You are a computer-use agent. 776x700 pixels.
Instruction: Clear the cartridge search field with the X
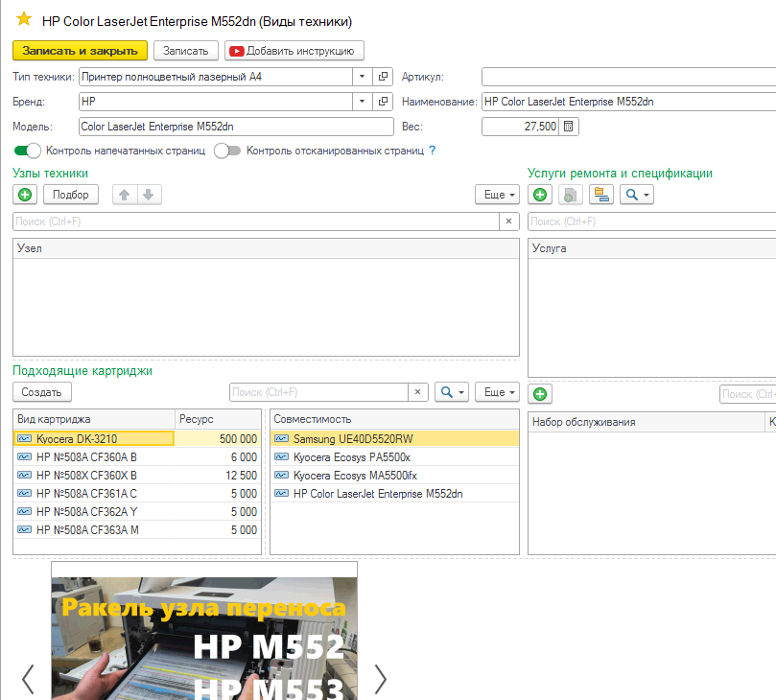point(417,392)
